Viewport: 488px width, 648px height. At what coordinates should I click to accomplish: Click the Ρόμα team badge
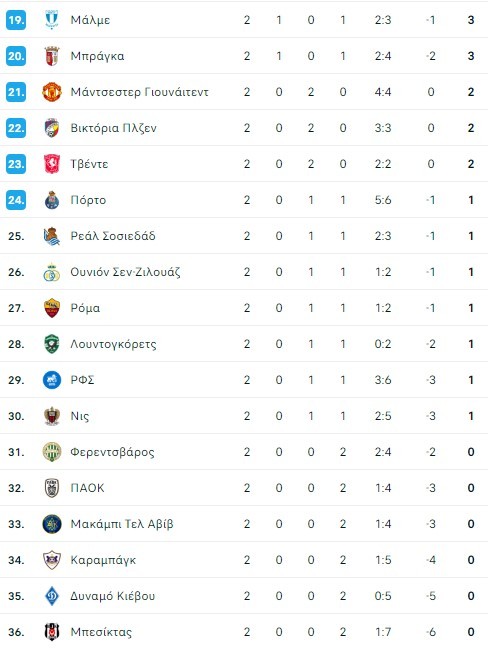point(52,308)
